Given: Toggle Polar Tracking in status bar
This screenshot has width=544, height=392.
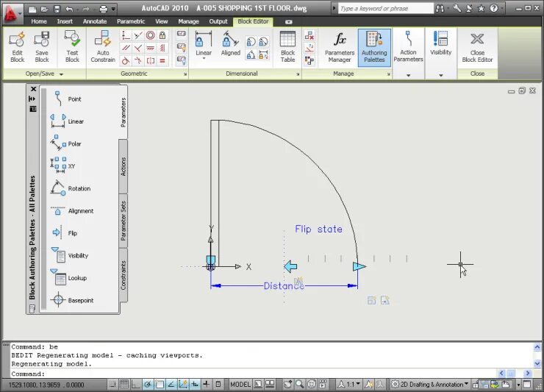Looking at the screenshot, I should point(148,385).
